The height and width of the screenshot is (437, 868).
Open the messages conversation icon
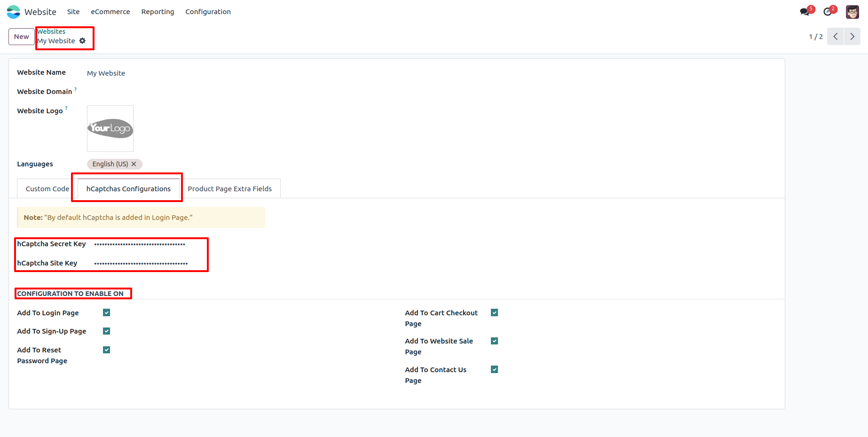tap(805, 12)
